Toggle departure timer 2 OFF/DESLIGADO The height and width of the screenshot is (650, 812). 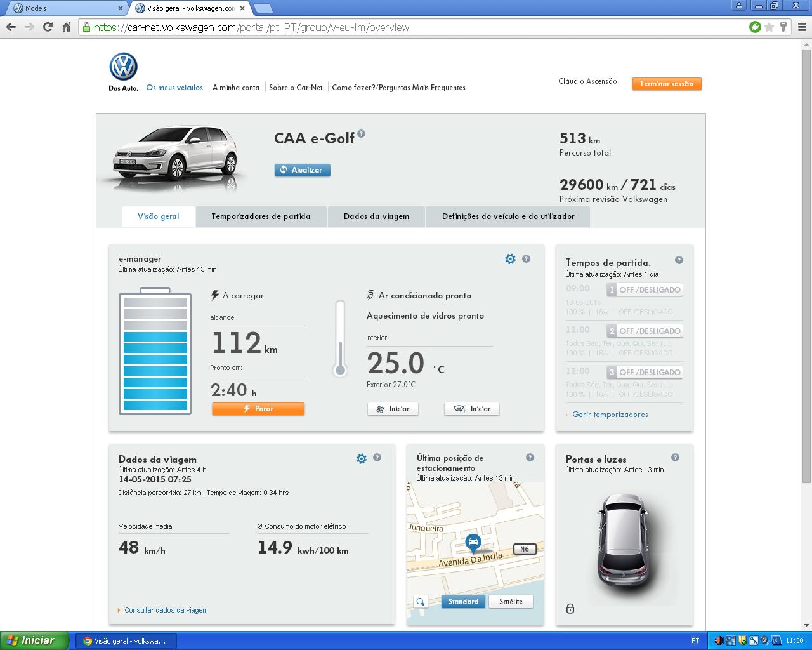(x=645, y=331)
